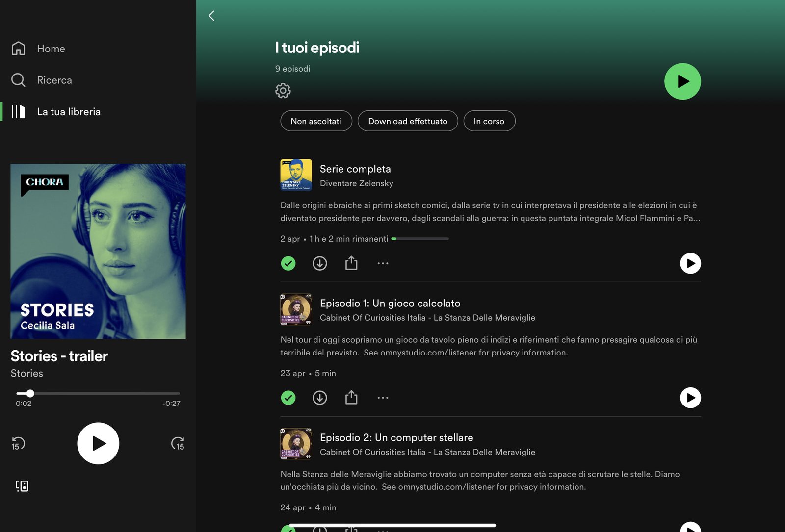Toggle saved checkmark on Episodio 1

(288, 398)
